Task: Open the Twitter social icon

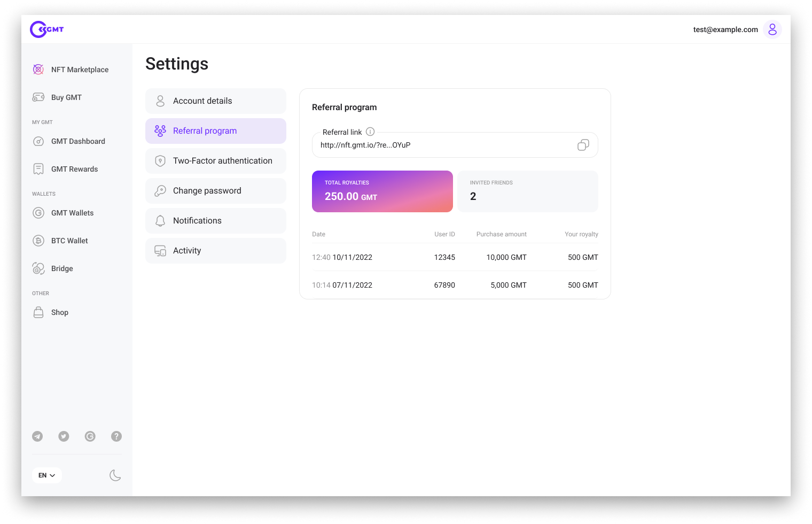Action: tap(64, 436)
